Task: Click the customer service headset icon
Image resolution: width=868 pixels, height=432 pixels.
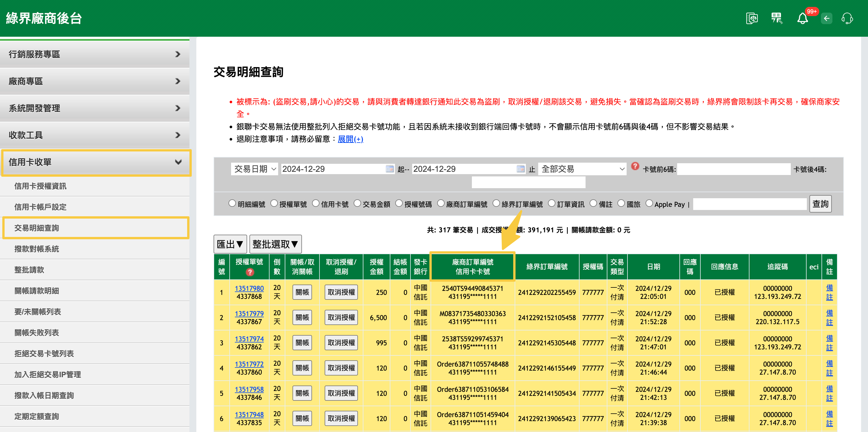Action: coord(847,18)
